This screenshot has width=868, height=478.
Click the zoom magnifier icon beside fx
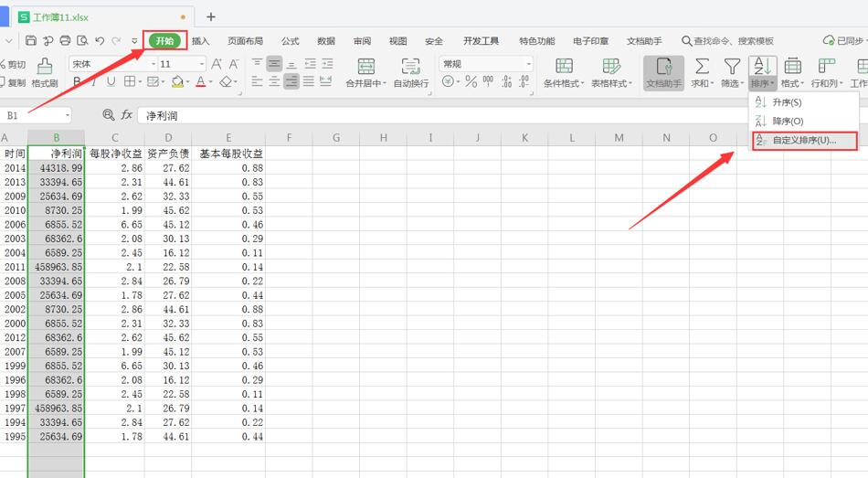tap(109, 114)
